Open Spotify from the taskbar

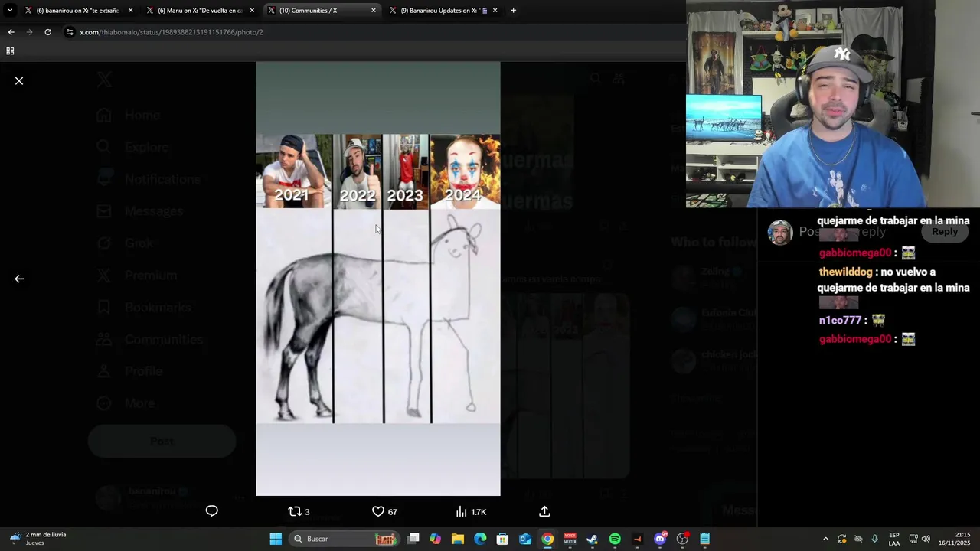point(615,539)
